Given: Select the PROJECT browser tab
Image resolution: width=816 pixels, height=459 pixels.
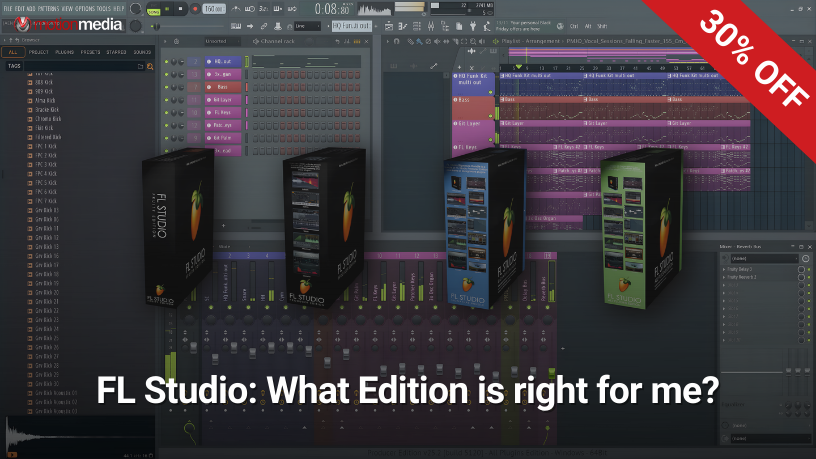Looking at the screenshot, I should click(x=39, y=52).
